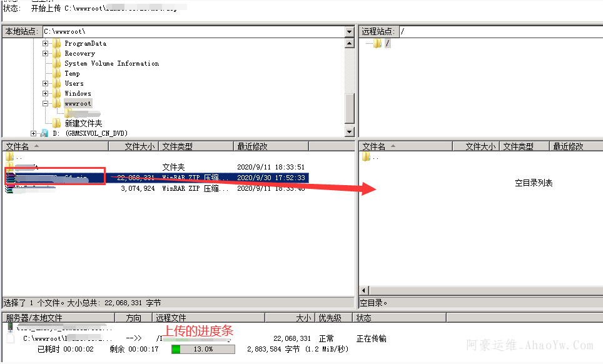Click the 状态 queue column header
Viewport: 603px width, 364px height.
pos(400,318)
